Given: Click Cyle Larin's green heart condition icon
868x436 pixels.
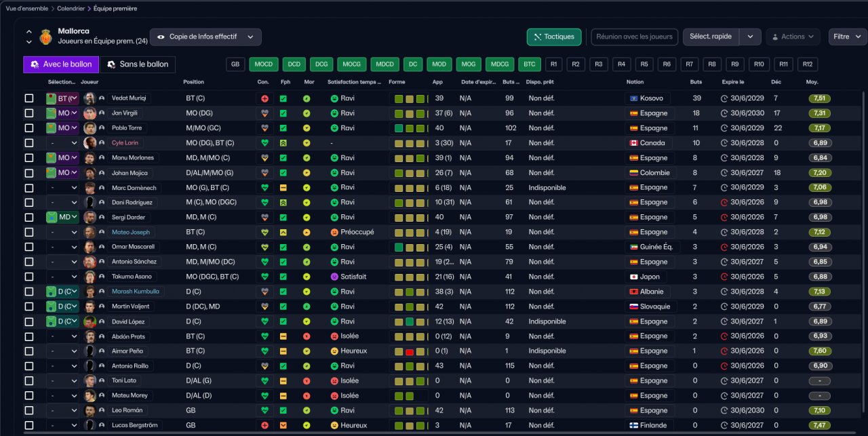Looking at the screenshot, I should pos(264,143).
